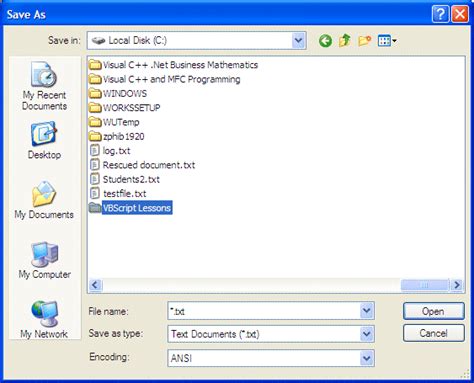Click the WORKSSETUP folder icon
The image size is (474, 383).
[95, 108]
